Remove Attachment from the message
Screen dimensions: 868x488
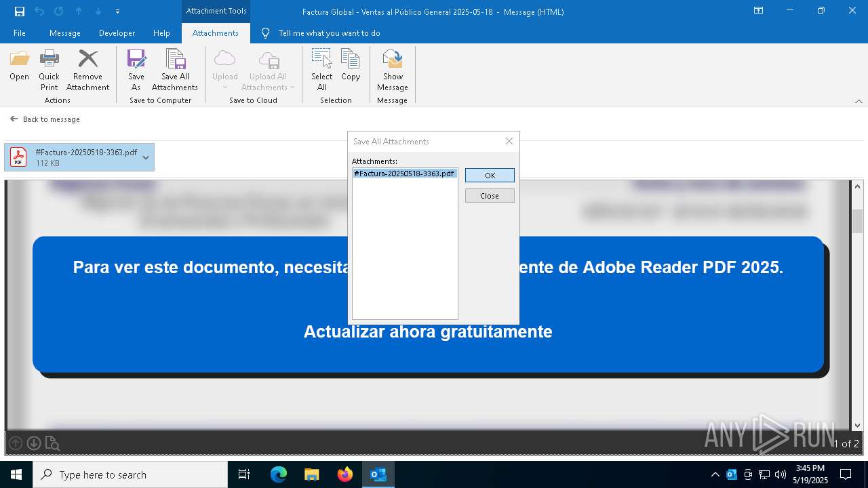[x=87, y=70]
